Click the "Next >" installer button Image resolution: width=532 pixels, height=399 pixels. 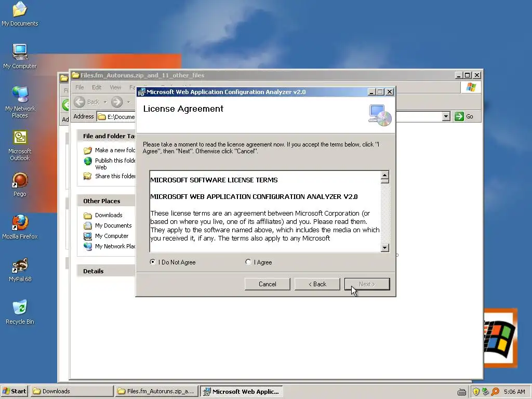[367, 284]
